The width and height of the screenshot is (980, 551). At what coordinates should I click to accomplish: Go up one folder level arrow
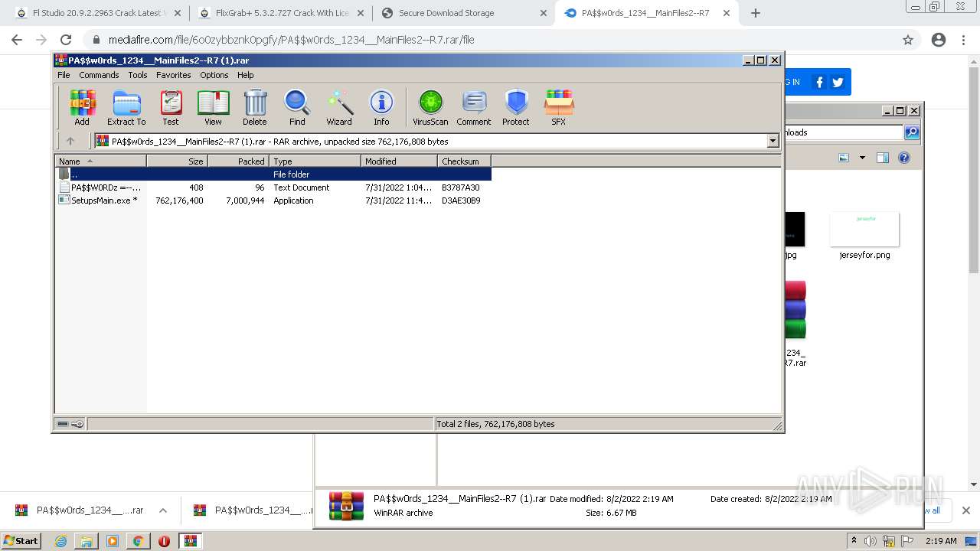click(70, 141)
